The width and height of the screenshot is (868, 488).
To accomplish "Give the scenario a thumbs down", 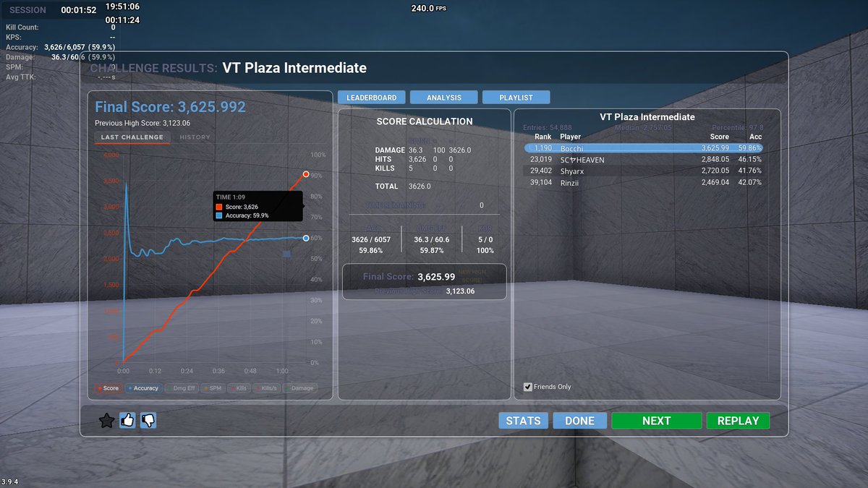I will coord(148,420).
